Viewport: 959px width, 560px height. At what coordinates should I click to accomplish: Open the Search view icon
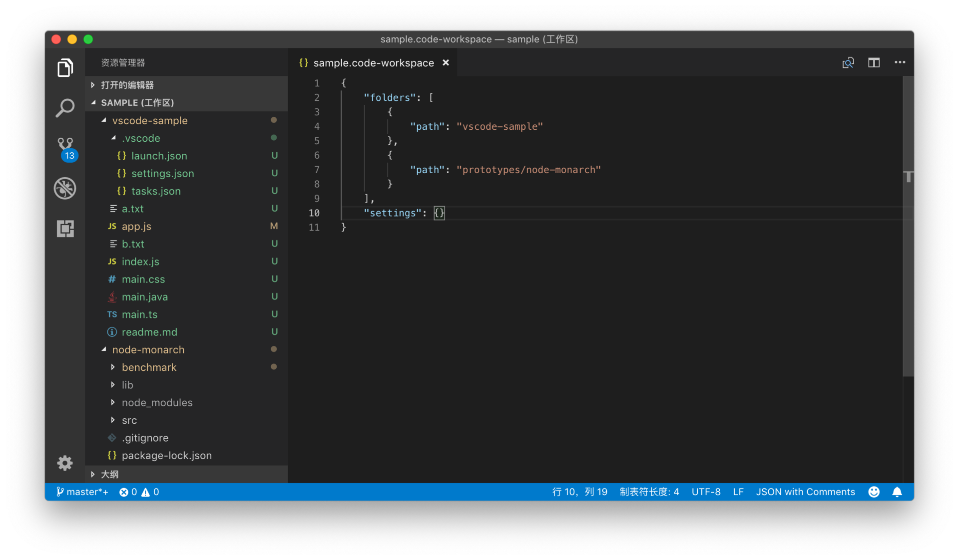[65, 107]
